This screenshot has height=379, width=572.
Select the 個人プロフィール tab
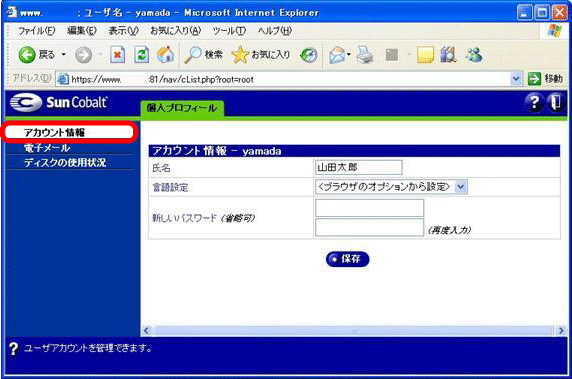(182, 108)
